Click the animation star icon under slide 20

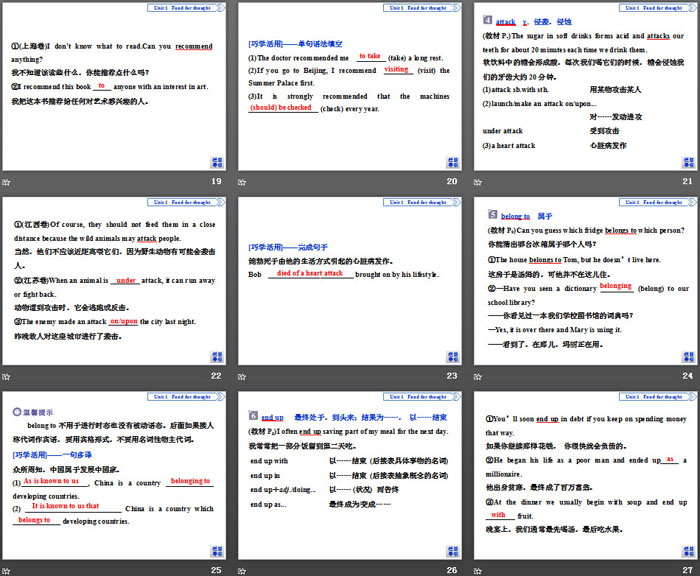point(242,182)
